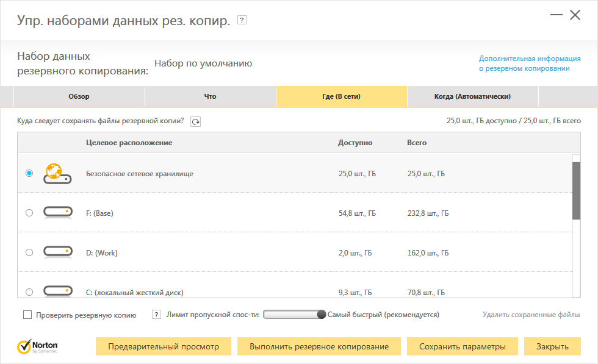The image size is (598, 364).
Task: Click the F: (Base) drive icon
Action: (x=58, y=213)
